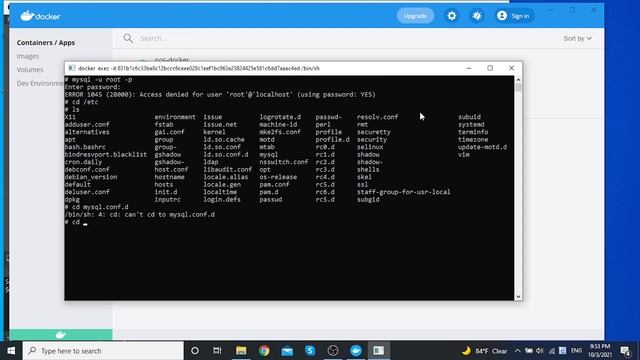Open the clock showing 9:53 PM
This screenshot has width=640, height=360.
[x=600, y=351]
